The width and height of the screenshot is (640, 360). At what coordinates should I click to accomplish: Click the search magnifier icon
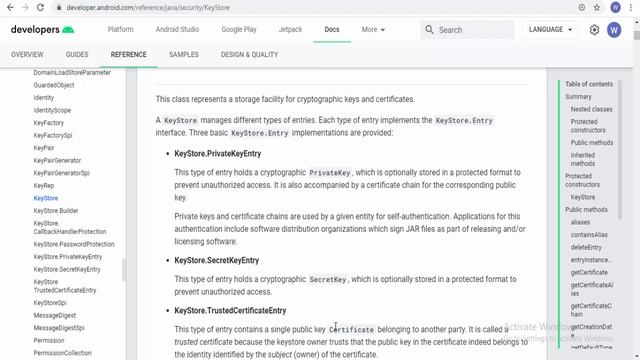click(x=429, y=29)
